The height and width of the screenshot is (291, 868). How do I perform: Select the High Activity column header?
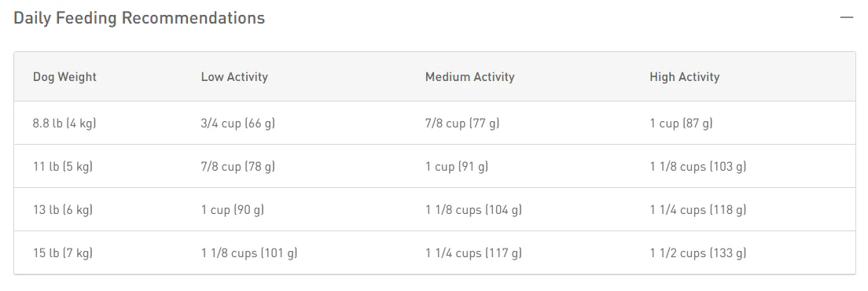coord(684,77)
